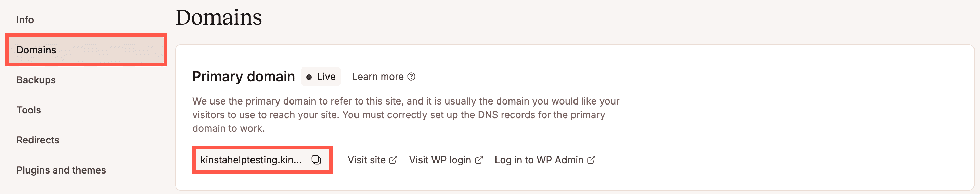
Task: Open the Info section in sidebar
Action: pos(25,20)
